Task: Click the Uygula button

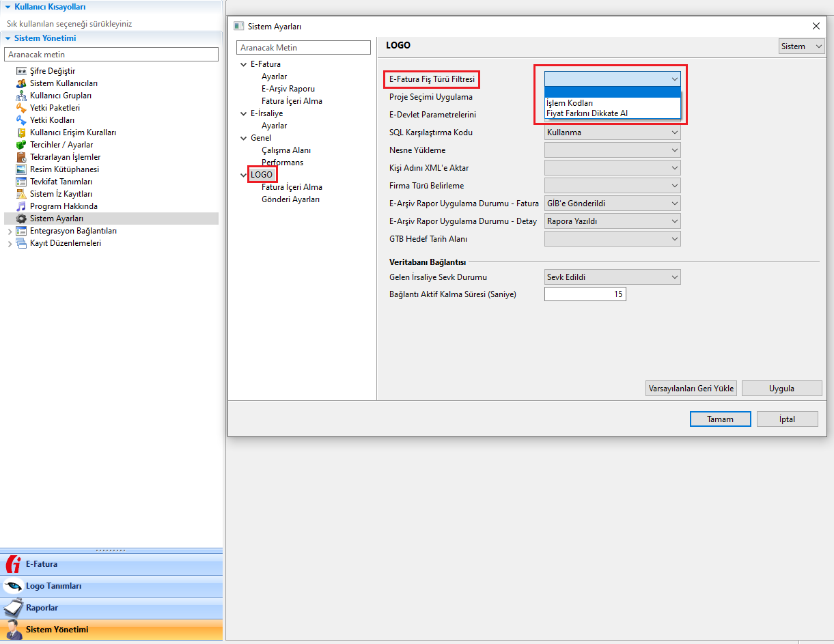Action: coord(781,389)
